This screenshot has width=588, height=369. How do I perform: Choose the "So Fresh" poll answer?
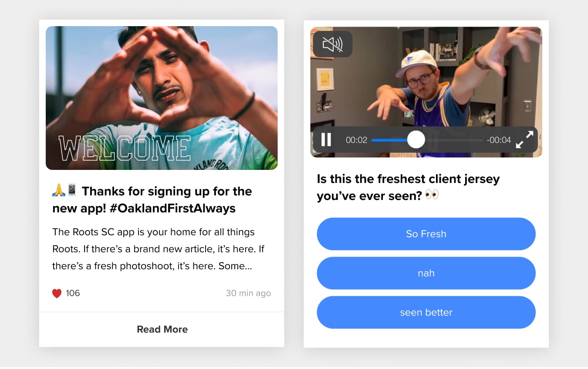point(426,234)
